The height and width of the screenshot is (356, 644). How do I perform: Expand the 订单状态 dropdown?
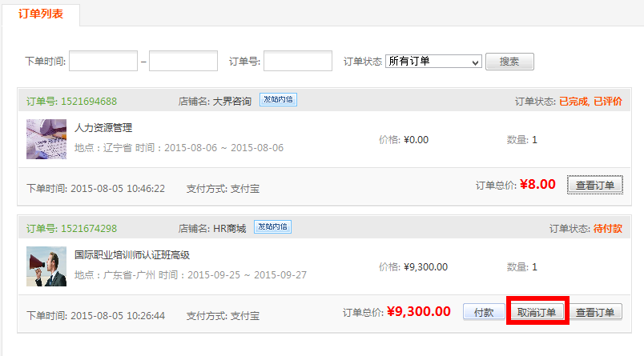coord(433,61)
